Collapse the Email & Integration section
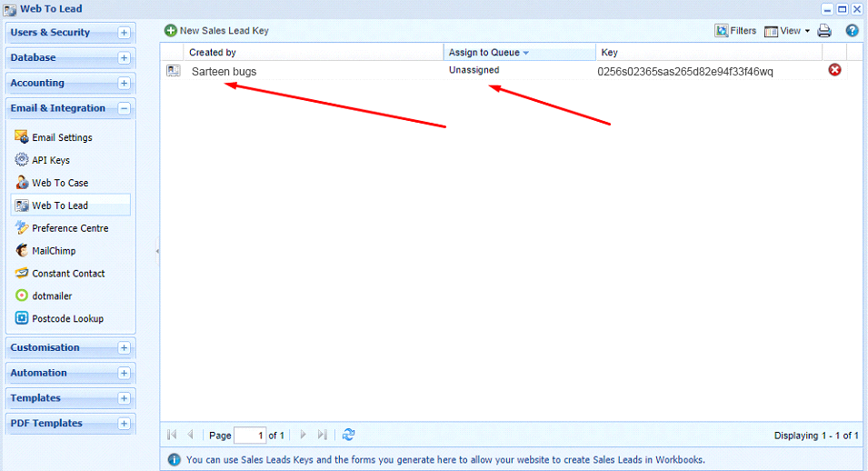Image resolution: width=868 pixels, height=471 pixels. (x=124, y=109)
